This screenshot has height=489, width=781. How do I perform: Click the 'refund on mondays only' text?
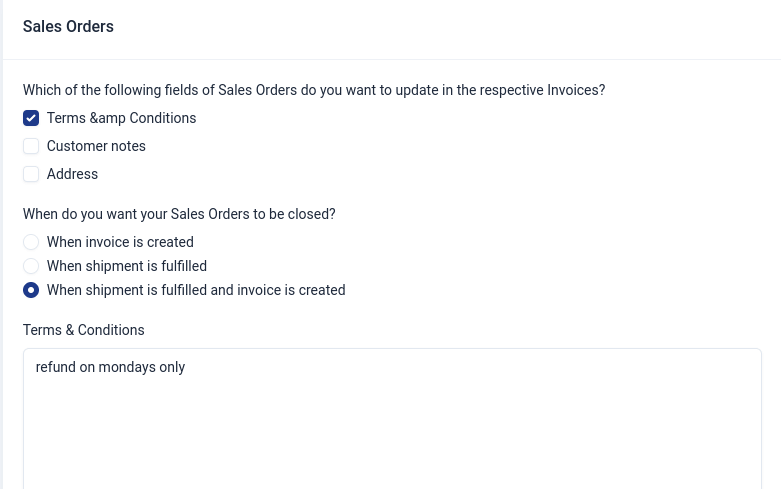point(110,367)
